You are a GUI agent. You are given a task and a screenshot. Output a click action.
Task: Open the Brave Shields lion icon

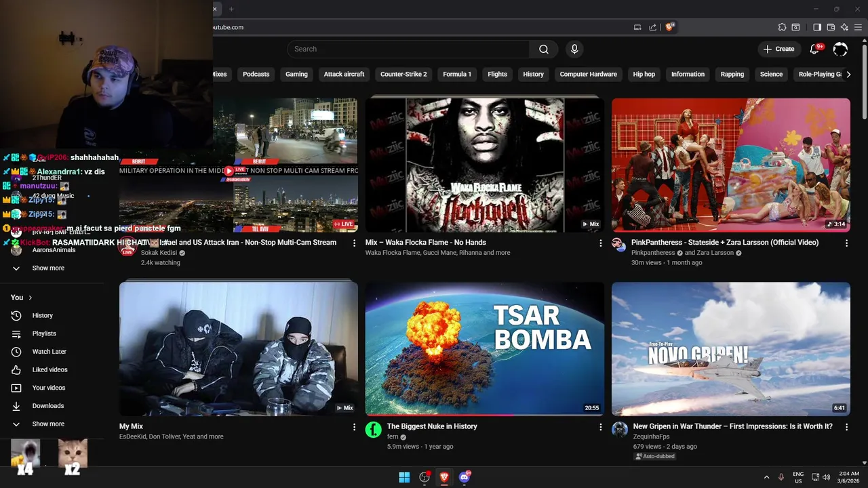(669, 27)
